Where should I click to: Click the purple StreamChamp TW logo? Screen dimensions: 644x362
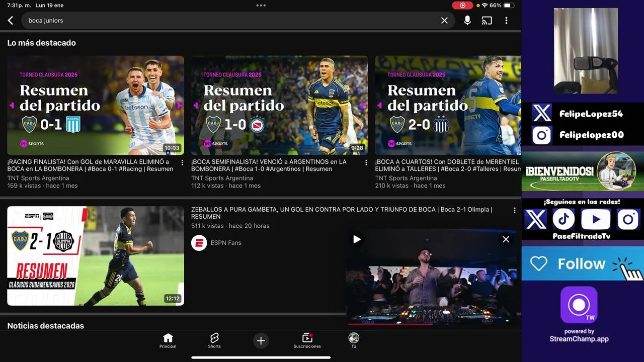coord(579,305)
